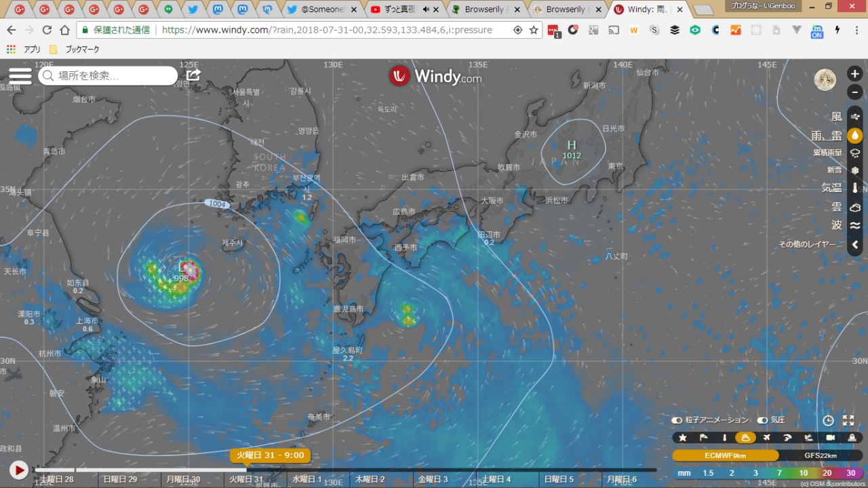Click the share icon beside search box
The image size is (868, 488).
tap(193, 75)
